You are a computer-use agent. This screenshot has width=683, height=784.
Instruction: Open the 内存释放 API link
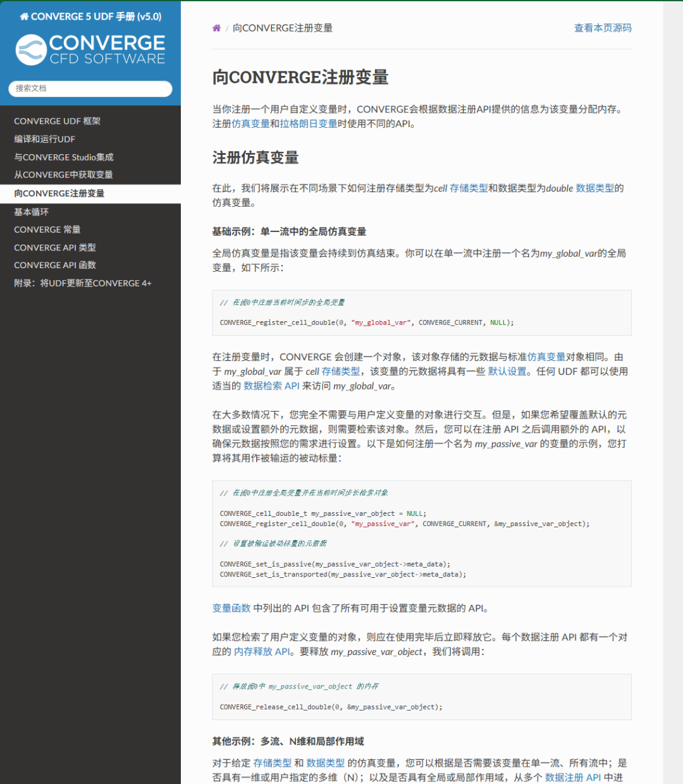[x=262, y=652]
